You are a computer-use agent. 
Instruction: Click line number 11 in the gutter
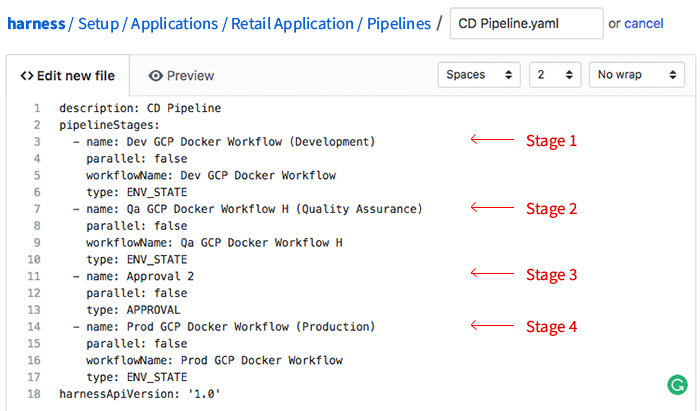point(34,276)
